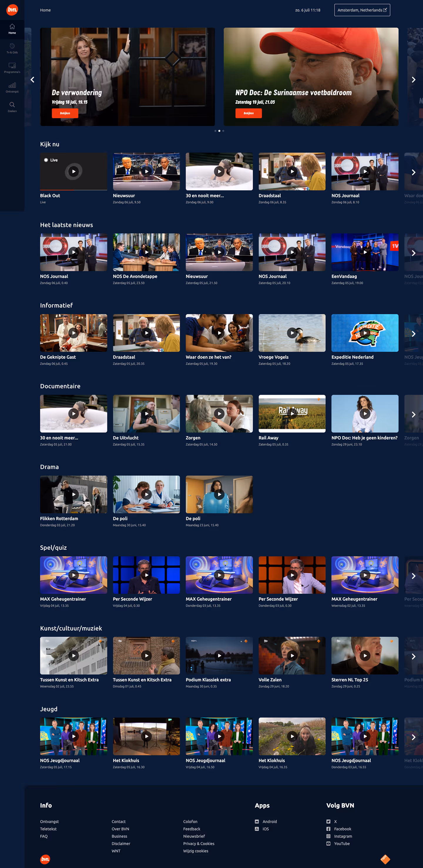Screen dimensions: 423x868
Task: Click the Android app icon
Action: (257, 822)
